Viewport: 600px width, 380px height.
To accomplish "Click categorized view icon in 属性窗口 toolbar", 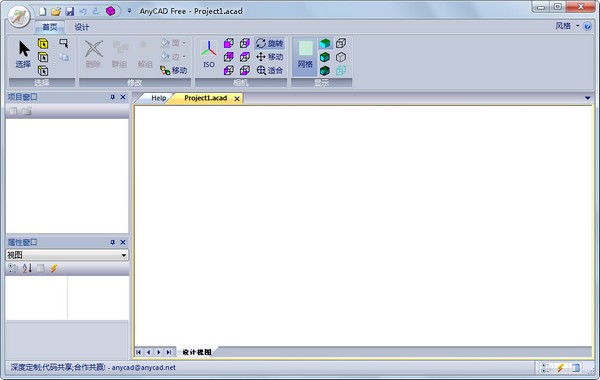I will click(x=13, y=269).
